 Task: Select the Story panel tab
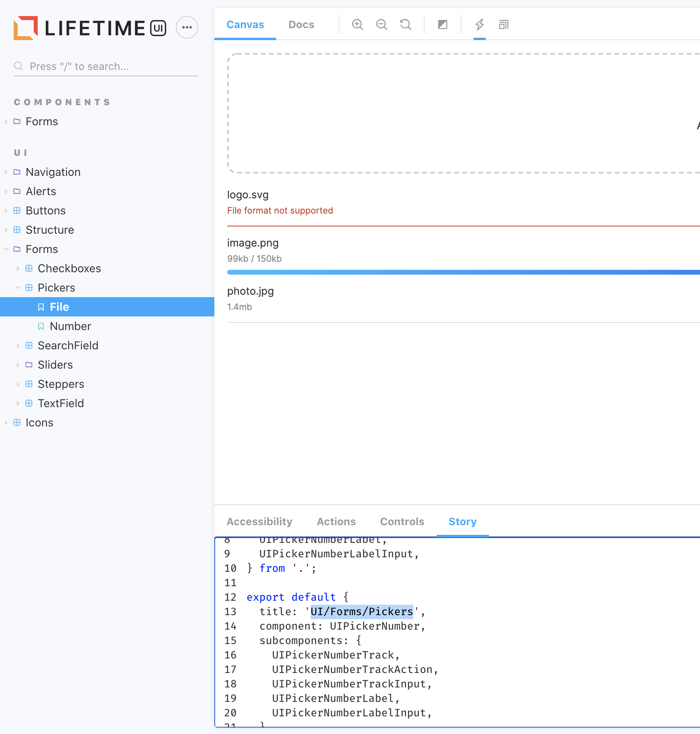tap(463, 522)
